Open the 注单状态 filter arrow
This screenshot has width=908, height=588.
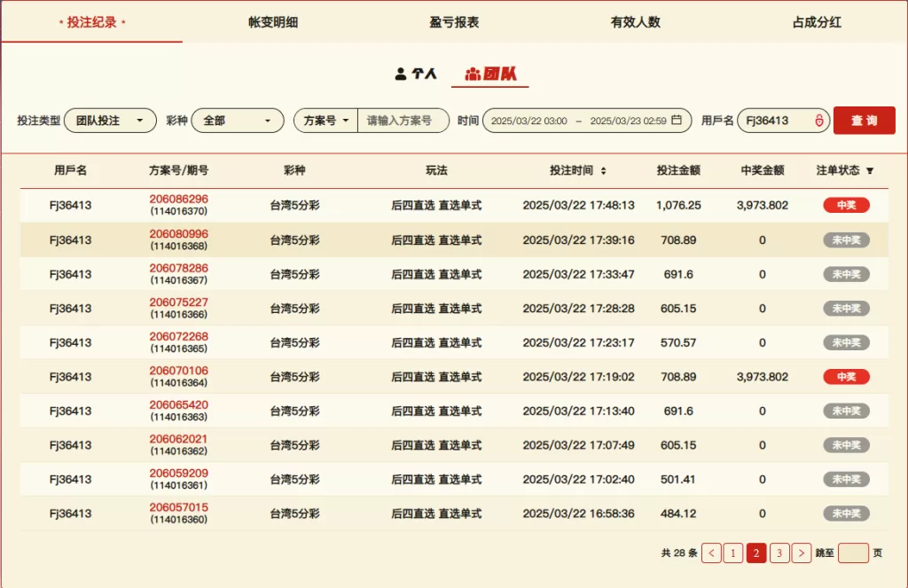(869, 171)
